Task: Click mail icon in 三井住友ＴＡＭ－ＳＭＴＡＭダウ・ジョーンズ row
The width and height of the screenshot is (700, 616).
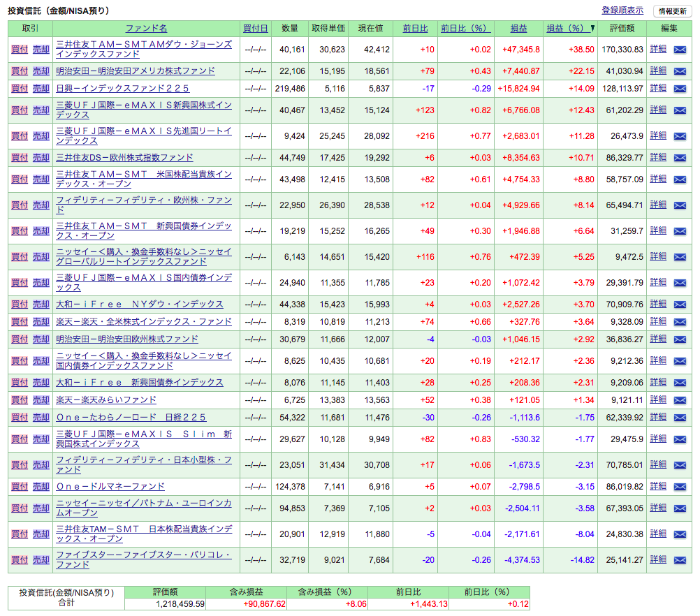Action: pos(680,50)
